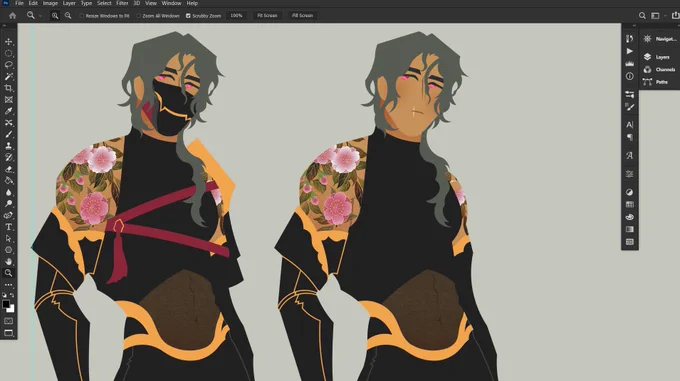Open the Edit menu
The width and height of the screenshot is (680, 381).
33,3
